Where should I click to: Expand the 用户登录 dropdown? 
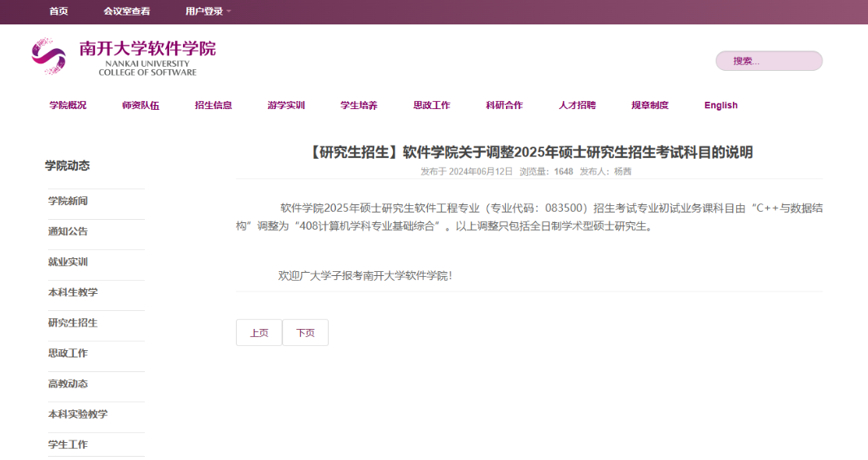[x=208, y=11]
